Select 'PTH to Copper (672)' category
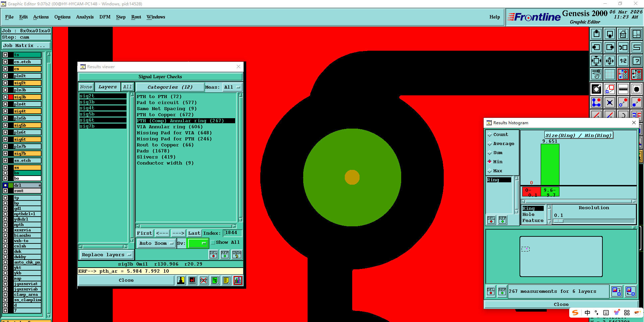 [165, 115]
